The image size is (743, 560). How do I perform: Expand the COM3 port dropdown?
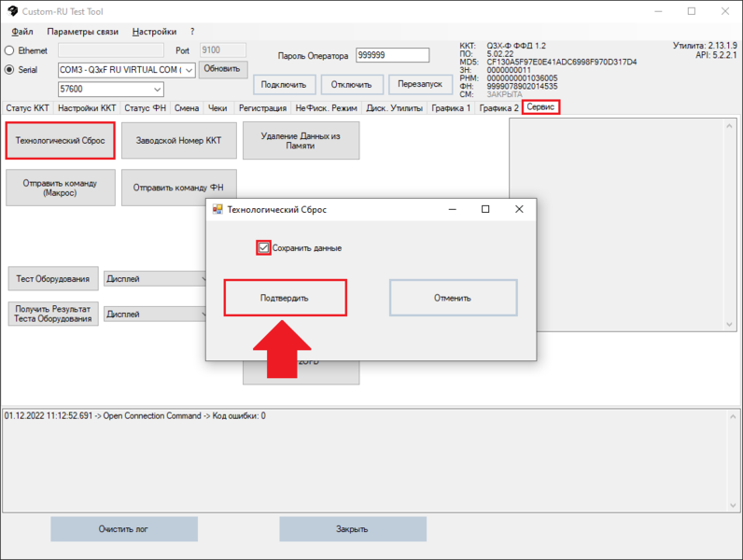pos(189,70)
